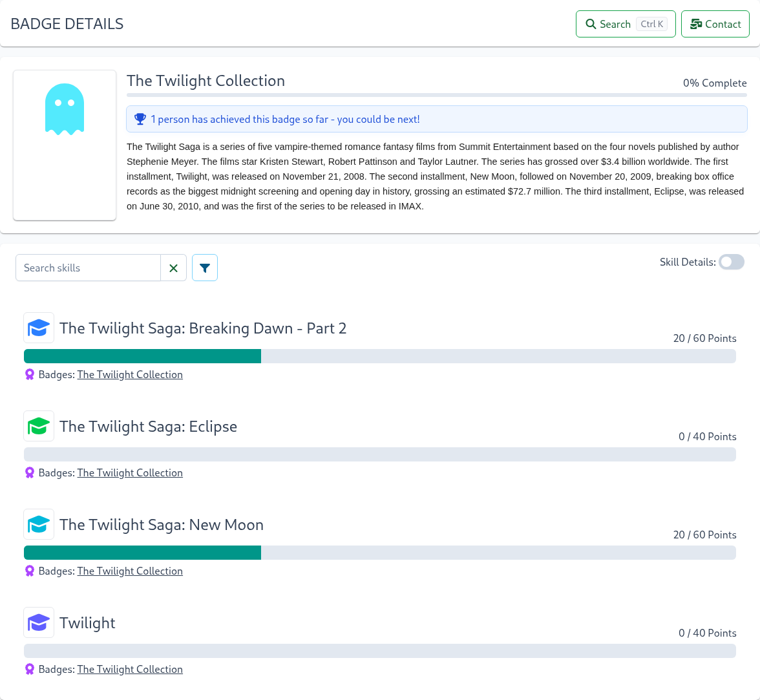
Task: Click the 0% Complete label
Action: (x=715, y=83)
